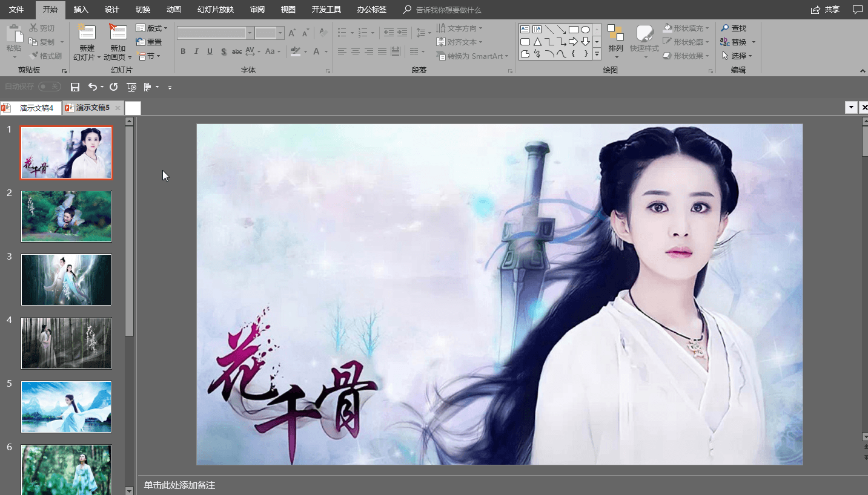The height and width of the screenshot is (495, 868).
Task: Click the Share (共享) button
Action: (825, 10)
